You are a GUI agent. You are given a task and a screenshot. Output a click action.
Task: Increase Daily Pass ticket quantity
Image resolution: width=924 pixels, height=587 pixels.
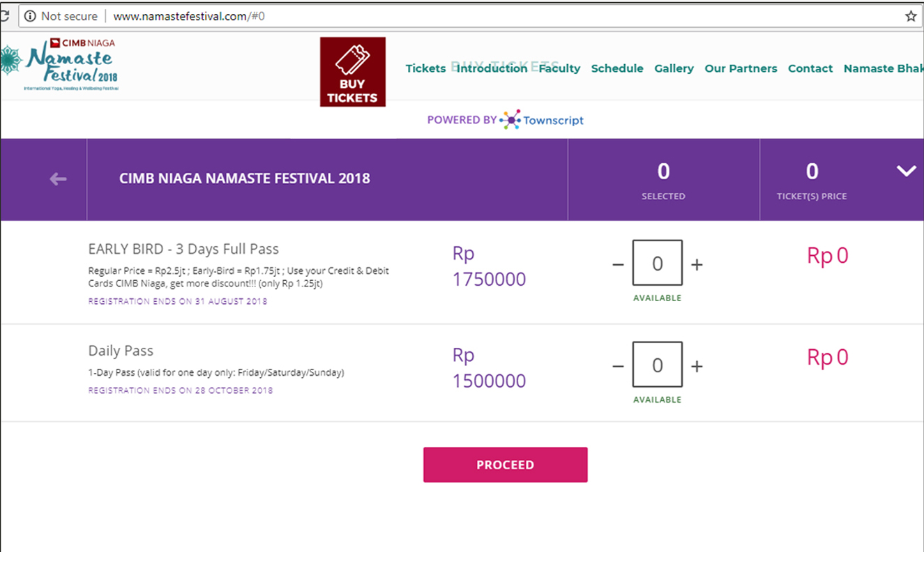(697, 367)
